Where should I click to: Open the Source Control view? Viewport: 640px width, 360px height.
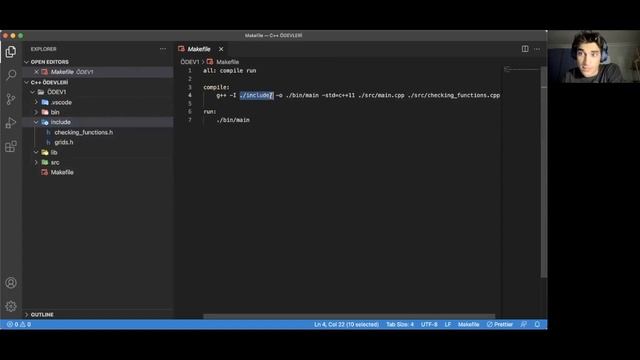coord(11,99)
